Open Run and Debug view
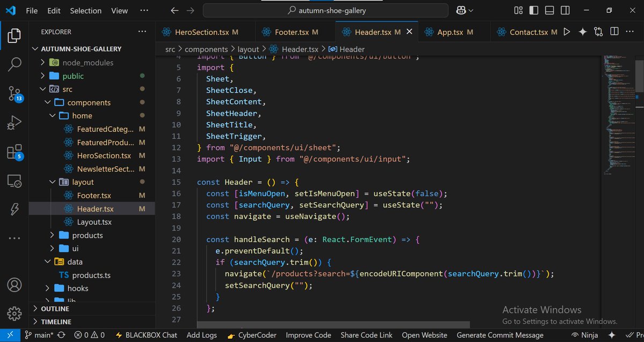This screenshot has height=342, width=644. (x=14, y=123)
